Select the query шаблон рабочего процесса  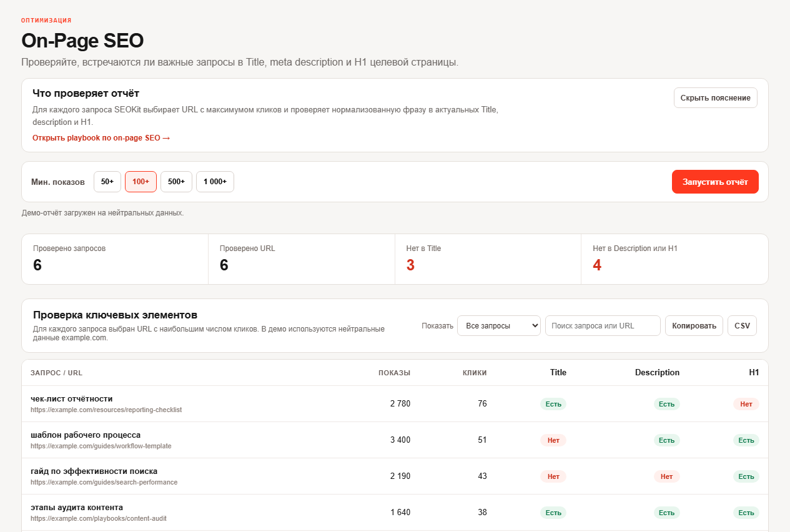[x=86, y=435]
